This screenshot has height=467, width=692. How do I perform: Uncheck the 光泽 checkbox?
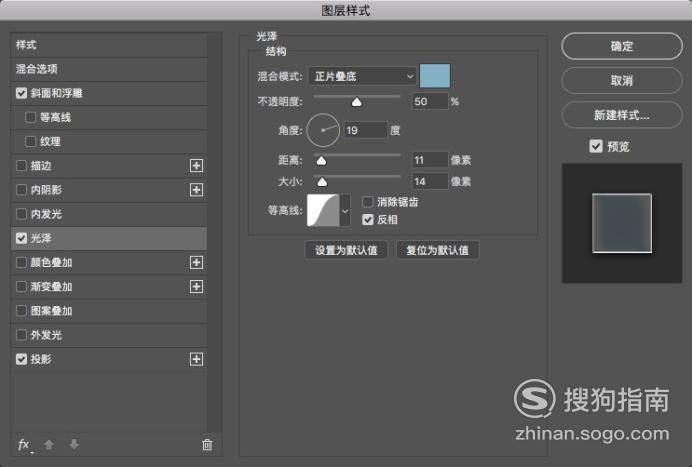pyautogui.click(x=21, y=238)
